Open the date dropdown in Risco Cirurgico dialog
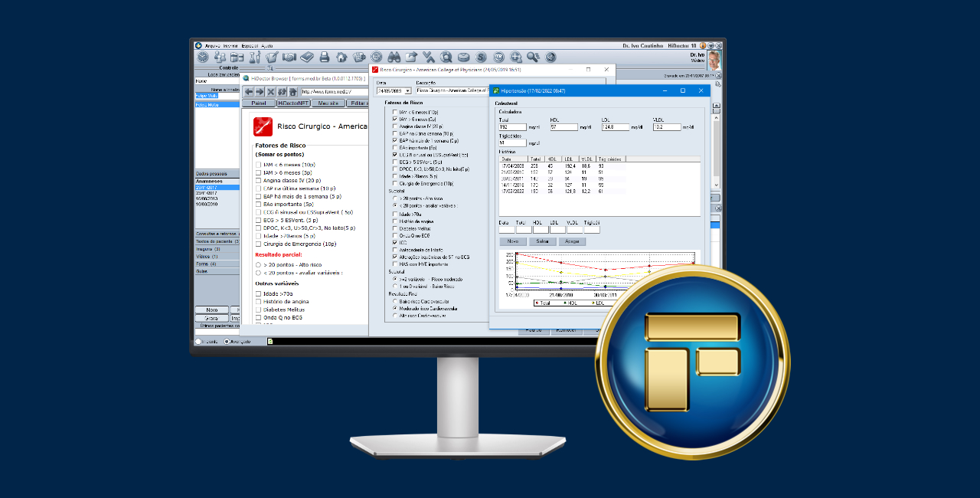This screenshot has width=980, height=498. pyautogui.click(x=407, y=91)
